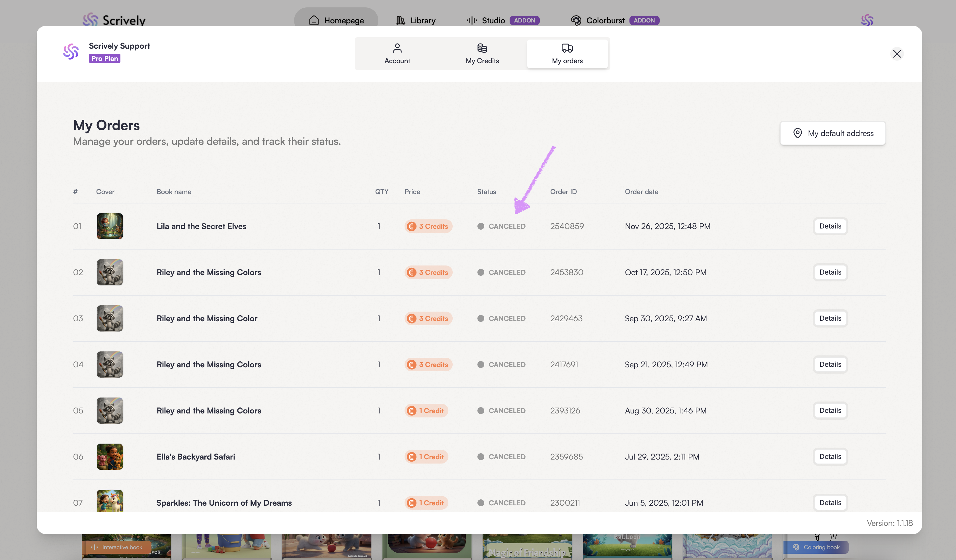Open the My Credits coins icon tab
956x560 pixels.
point(482,48)
